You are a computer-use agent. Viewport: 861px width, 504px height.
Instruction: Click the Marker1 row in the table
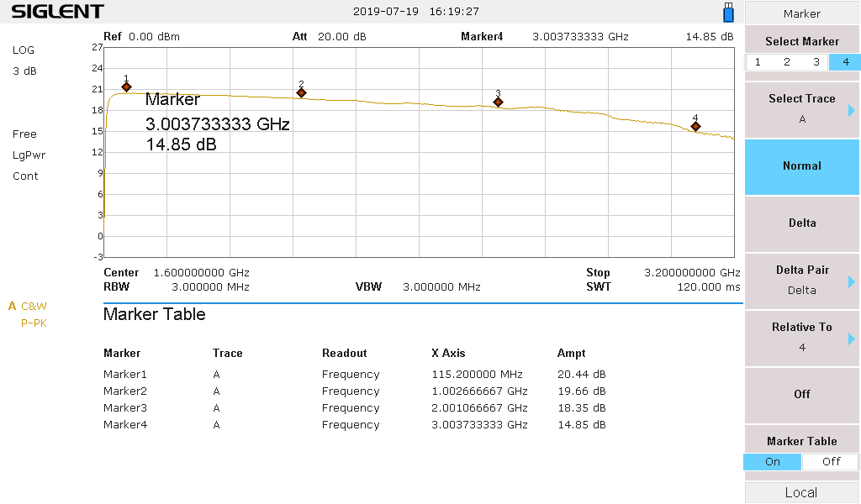click(x=355, y=375)
